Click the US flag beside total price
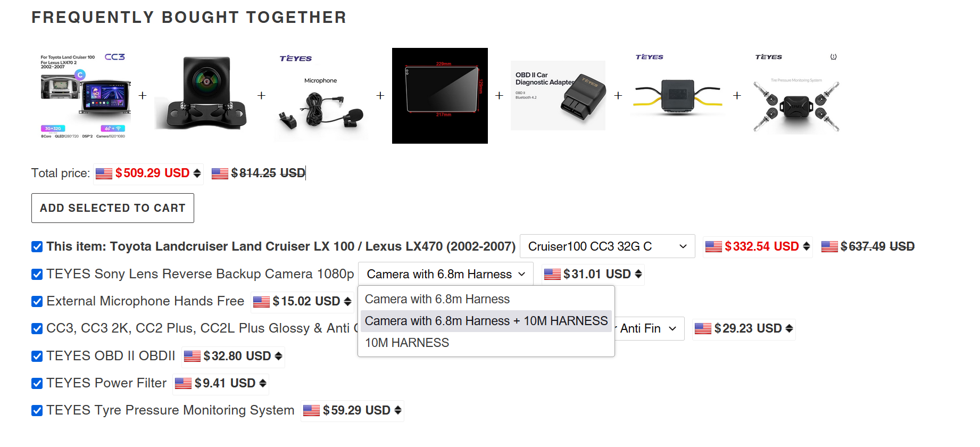The width and height of the screenshot is (980, 447). pyautogui.click(x=104, y=173)
